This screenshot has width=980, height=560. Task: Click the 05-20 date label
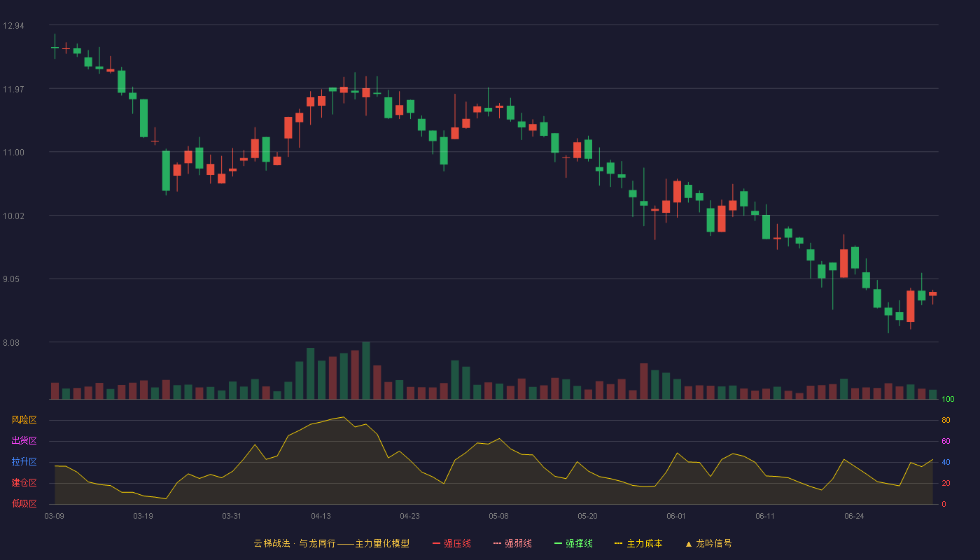coord(587,516)
